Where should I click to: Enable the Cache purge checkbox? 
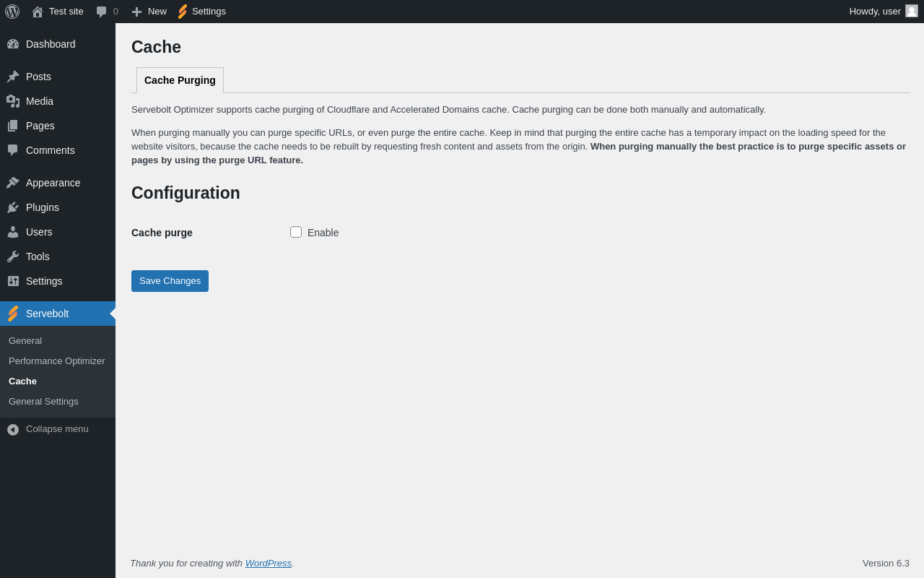click(x=296, y=232)
